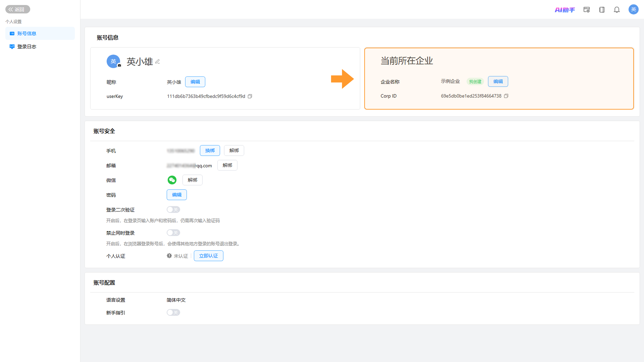Image resolution: width=644 pixels, height=362 pixels.
Task: Click the pencil icon next to 英小雄
Action: 157,62
